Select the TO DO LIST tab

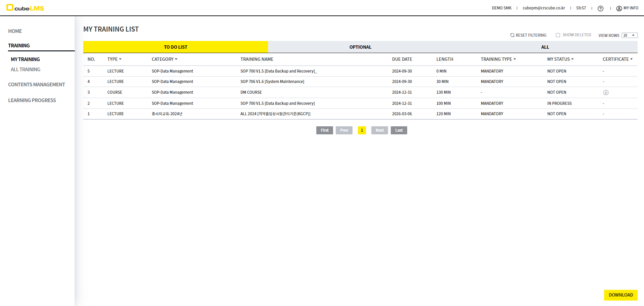[175, 47]
